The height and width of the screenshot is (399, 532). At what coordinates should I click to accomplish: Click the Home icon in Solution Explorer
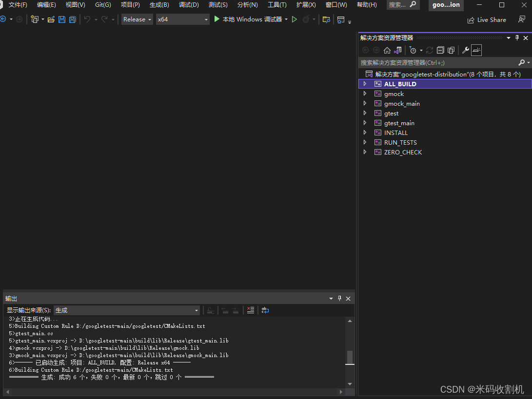pyautogui.click(x=387, y=50)
